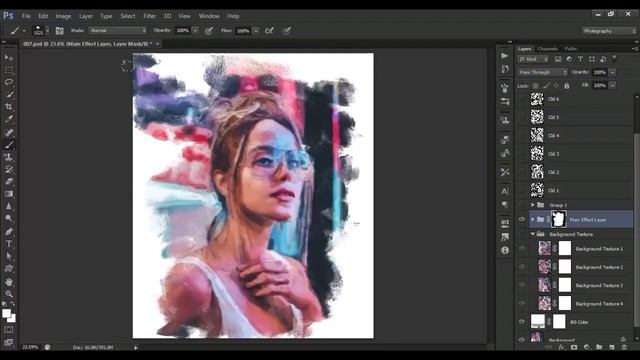Screen dimensions: 640x360
Task: Open the brush panel toggle icon
Action: tap(60, 31)
